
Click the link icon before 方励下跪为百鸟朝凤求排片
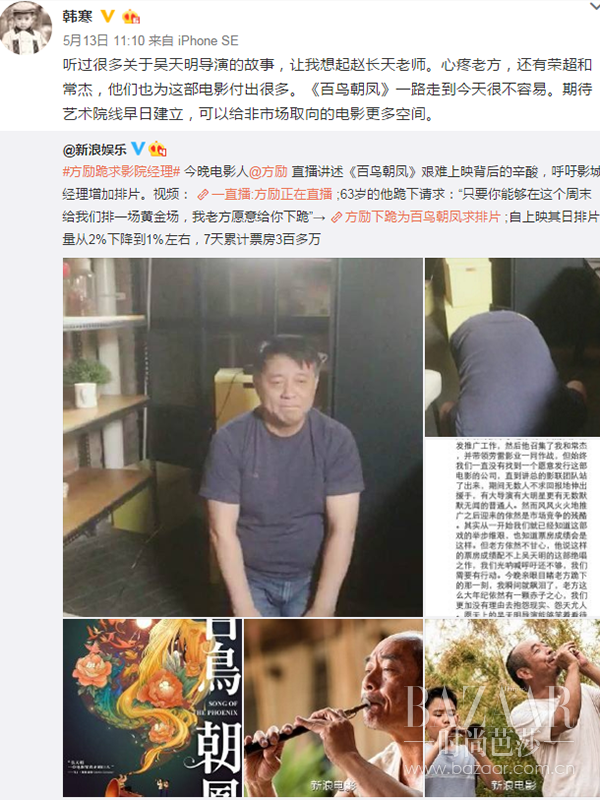[x=336, y=217]
